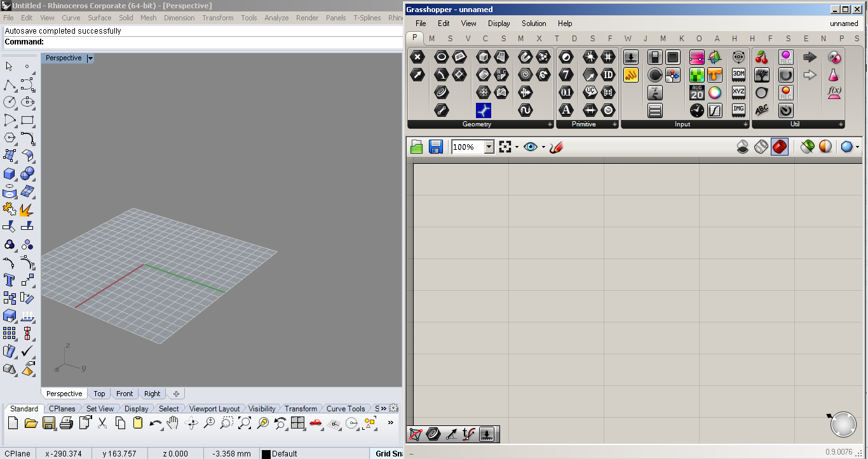Choose the Graph Mapper input icon
The height and width of the screenshot is (459, 868).
click(715, 110)
